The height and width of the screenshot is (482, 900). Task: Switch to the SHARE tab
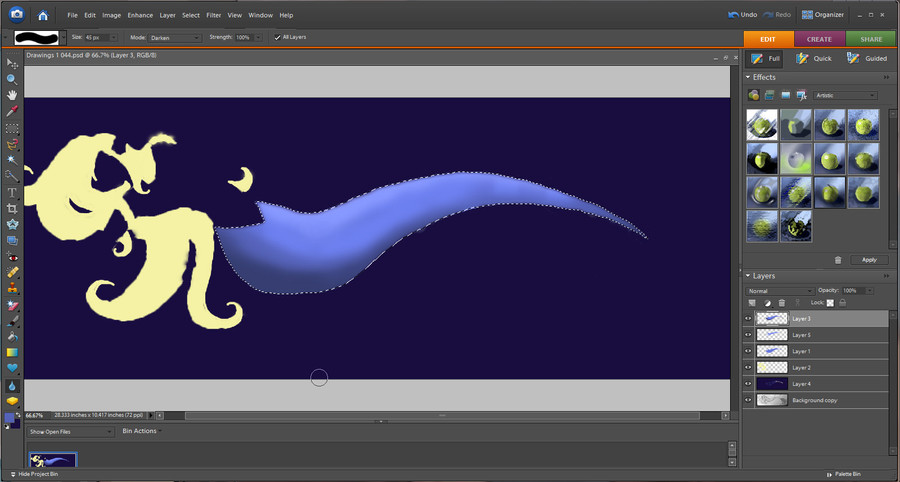(x=871, y=39)
